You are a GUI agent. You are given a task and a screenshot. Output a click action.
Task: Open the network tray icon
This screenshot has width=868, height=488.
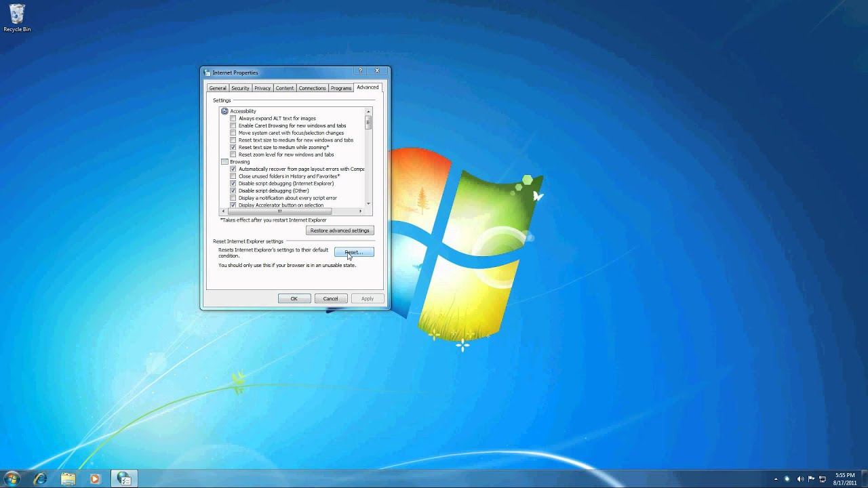(x=823, y=479)
